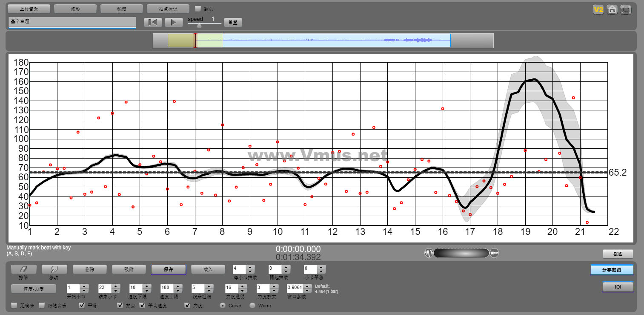Rewind to start with skip-back button
Viewport: 644px width, 315px height.
[x=153, y=22]
